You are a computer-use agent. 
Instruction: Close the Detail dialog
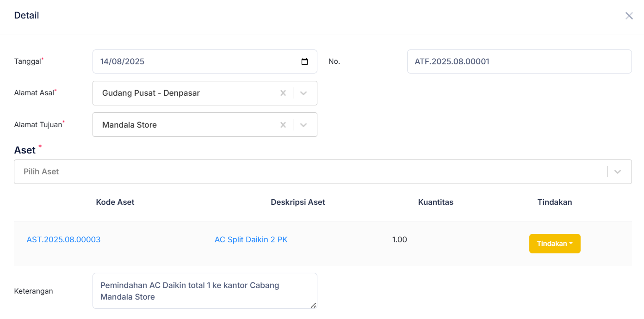(x=629, y=16)
